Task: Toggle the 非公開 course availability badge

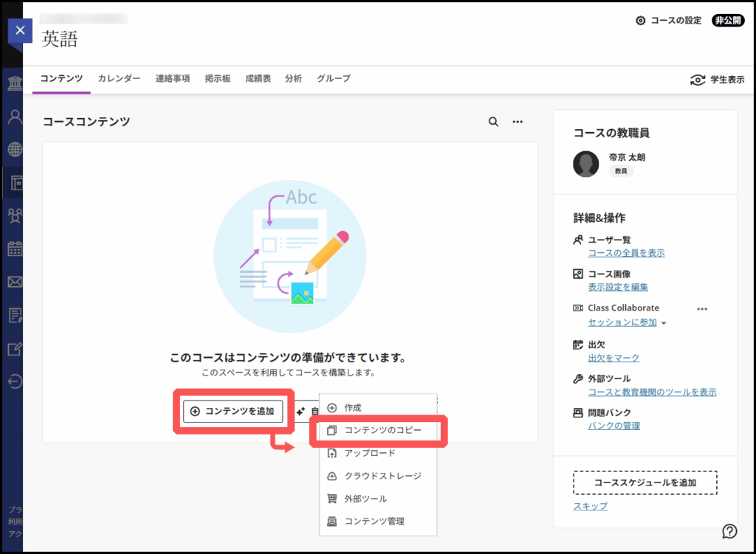Action: (x=728, y=21)
